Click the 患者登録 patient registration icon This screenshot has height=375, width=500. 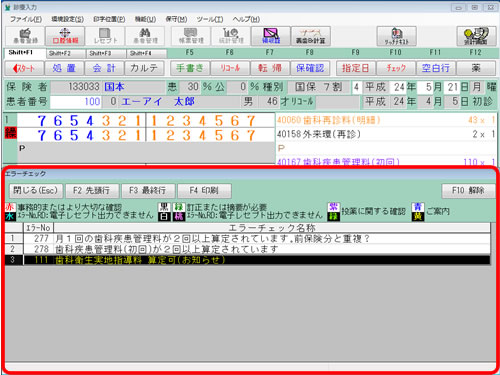point(25,36)
